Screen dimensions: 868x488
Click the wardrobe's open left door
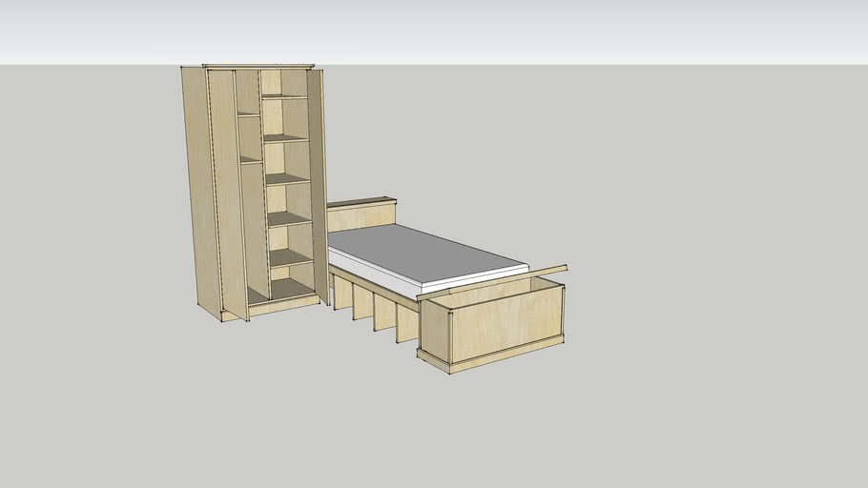tap(229, 191)
